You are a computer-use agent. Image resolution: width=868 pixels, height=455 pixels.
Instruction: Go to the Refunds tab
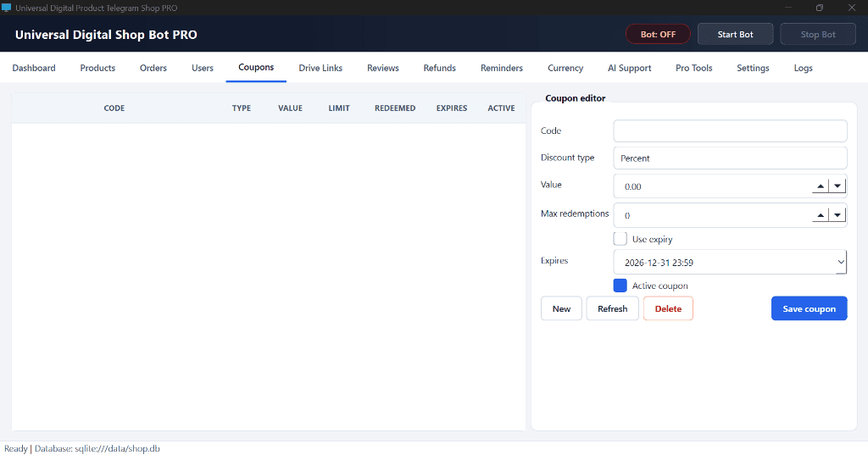[x=440, y=68]
